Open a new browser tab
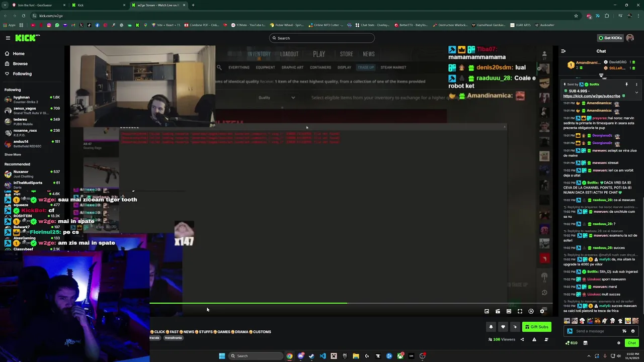 [193, 5]
